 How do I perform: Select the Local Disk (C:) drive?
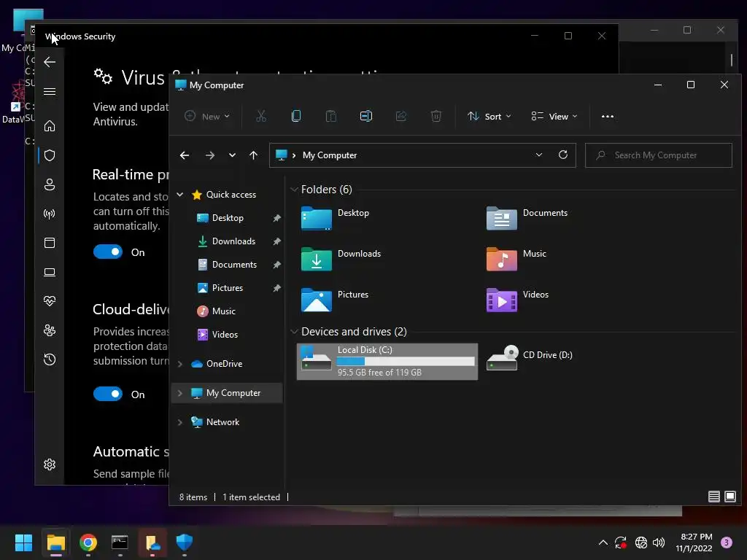(387, 362)
